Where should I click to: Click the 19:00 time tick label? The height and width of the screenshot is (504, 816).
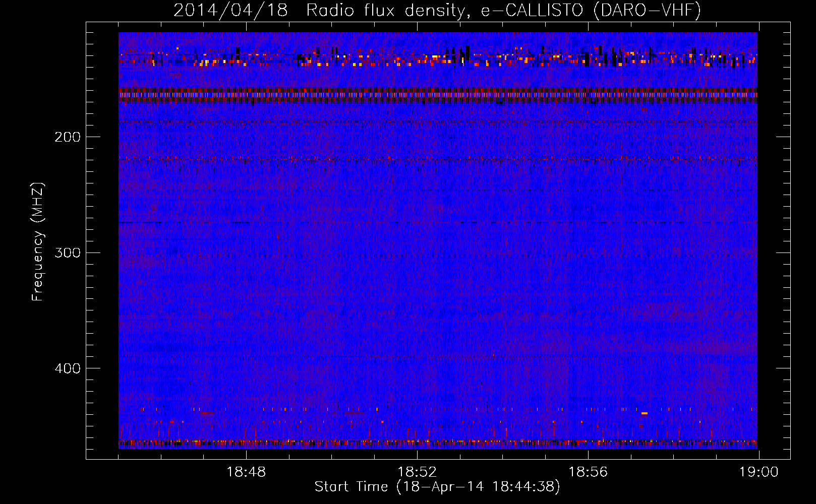(759, 472)
